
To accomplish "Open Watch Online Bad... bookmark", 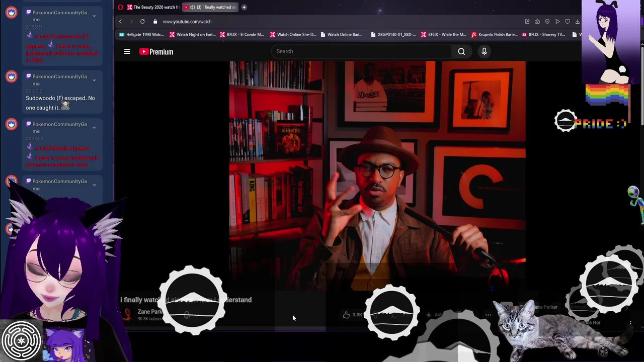I will coord(341,35).
